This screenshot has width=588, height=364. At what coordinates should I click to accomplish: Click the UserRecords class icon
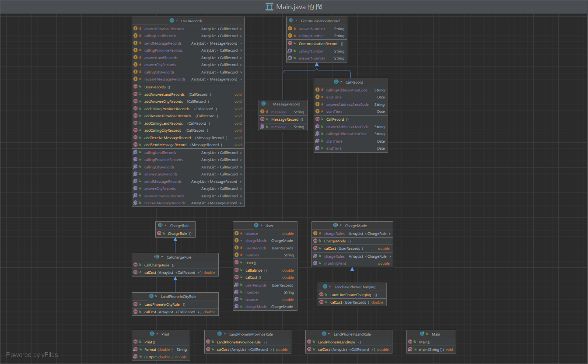pyautogui.click(x=172, y=21)
